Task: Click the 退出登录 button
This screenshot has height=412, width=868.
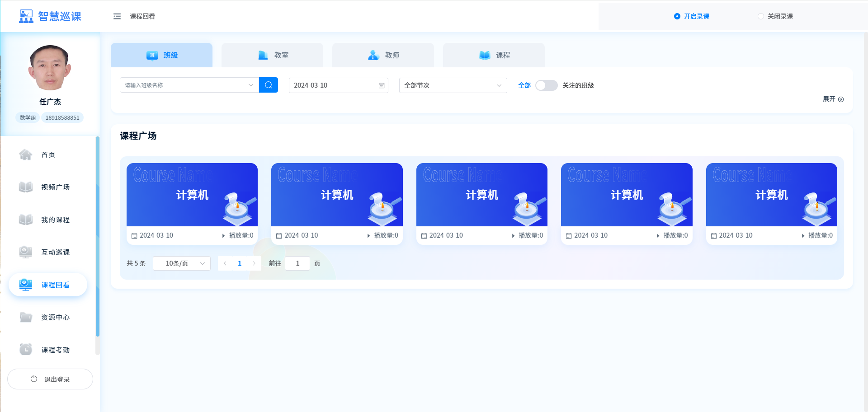Action: (x=50, y=379)
